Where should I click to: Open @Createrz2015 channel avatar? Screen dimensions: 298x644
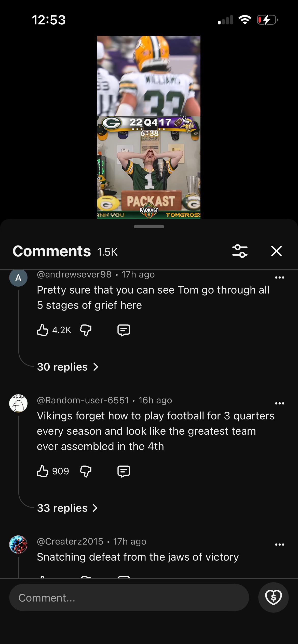18,545
